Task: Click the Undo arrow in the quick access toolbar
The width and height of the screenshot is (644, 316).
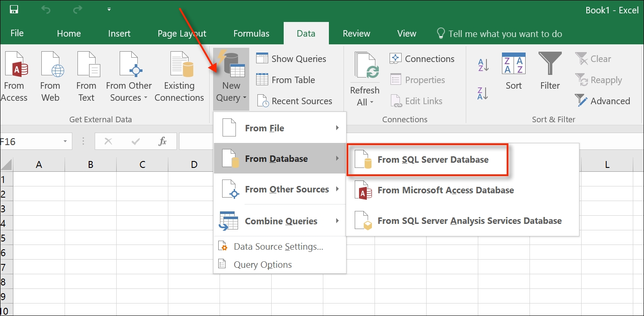Action: click(x=46, y=9)
